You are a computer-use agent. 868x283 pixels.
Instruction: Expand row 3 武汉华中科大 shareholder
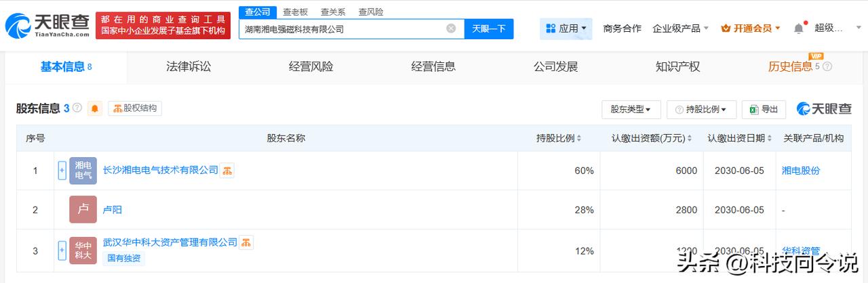click(62, 250)
